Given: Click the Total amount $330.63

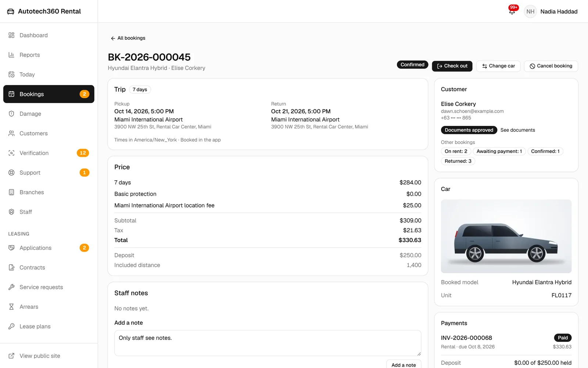Looking at the screenshot, I should click(x=410, y=240).
